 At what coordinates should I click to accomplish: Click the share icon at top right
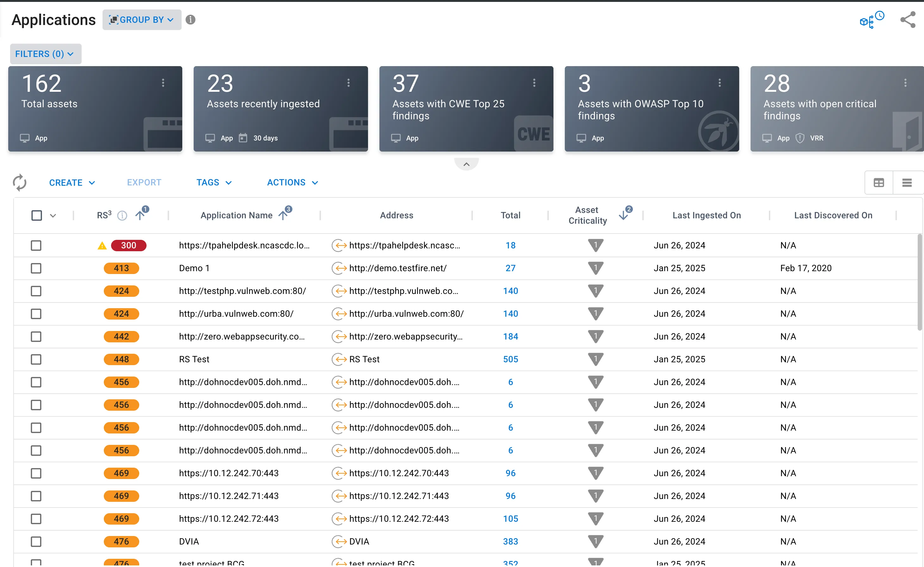click(x=908, y=20)
